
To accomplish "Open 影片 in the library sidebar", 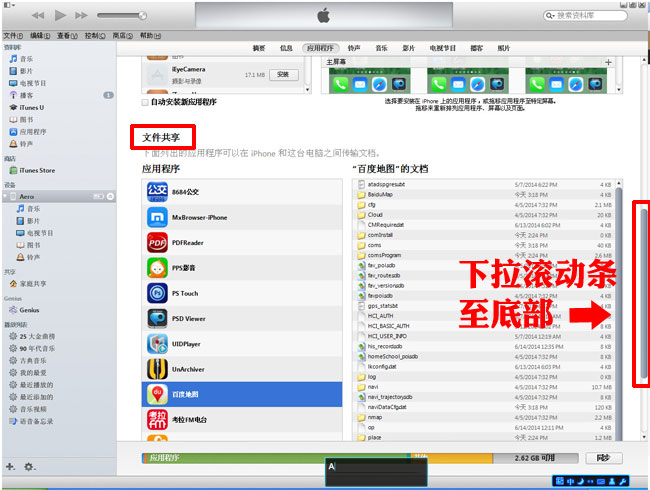I will click(22, 71).
